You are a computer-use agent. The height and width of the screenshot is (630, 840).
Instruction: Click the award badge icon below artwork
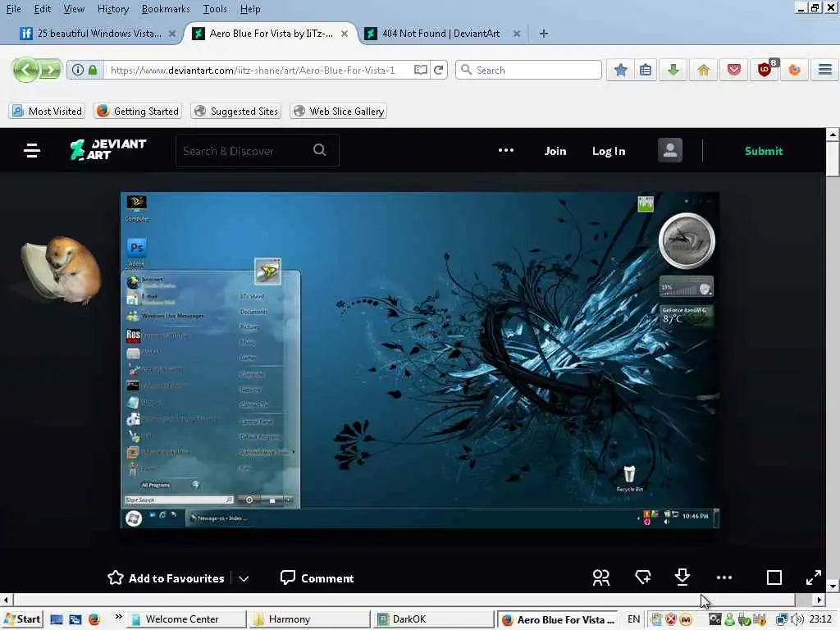[x=643, y=577]
